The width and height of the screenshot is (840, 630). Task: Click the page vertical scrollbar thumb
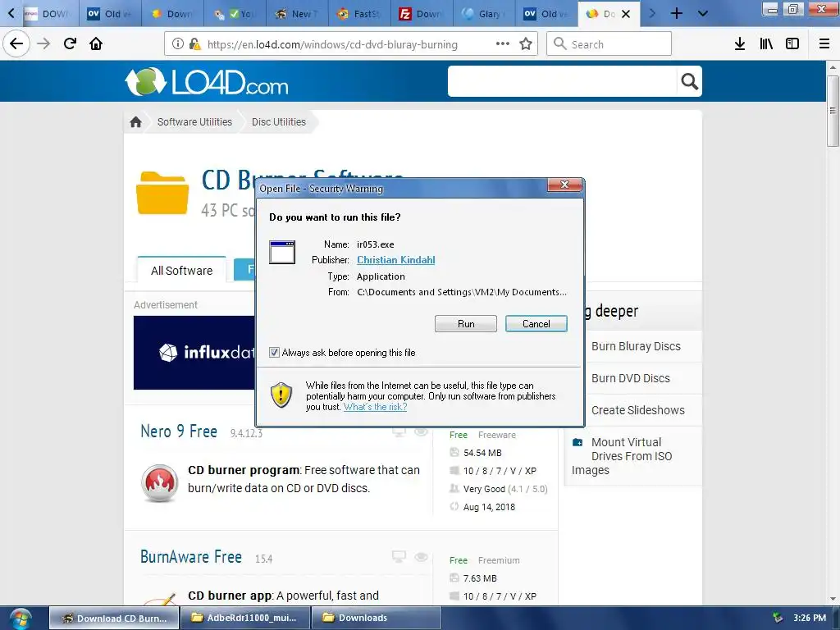(x=833, y=111)
